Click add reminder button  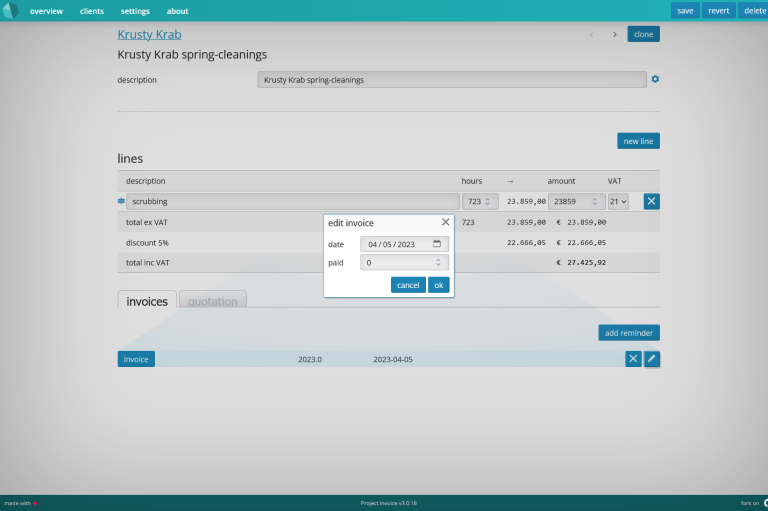[629, 333]
